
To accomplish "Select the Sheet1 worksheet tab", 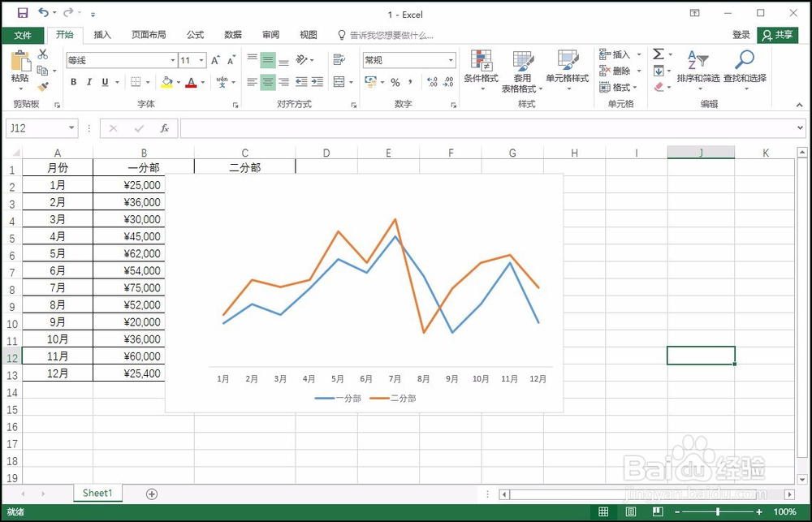I will pyautogui.click(x=97, y=493).
